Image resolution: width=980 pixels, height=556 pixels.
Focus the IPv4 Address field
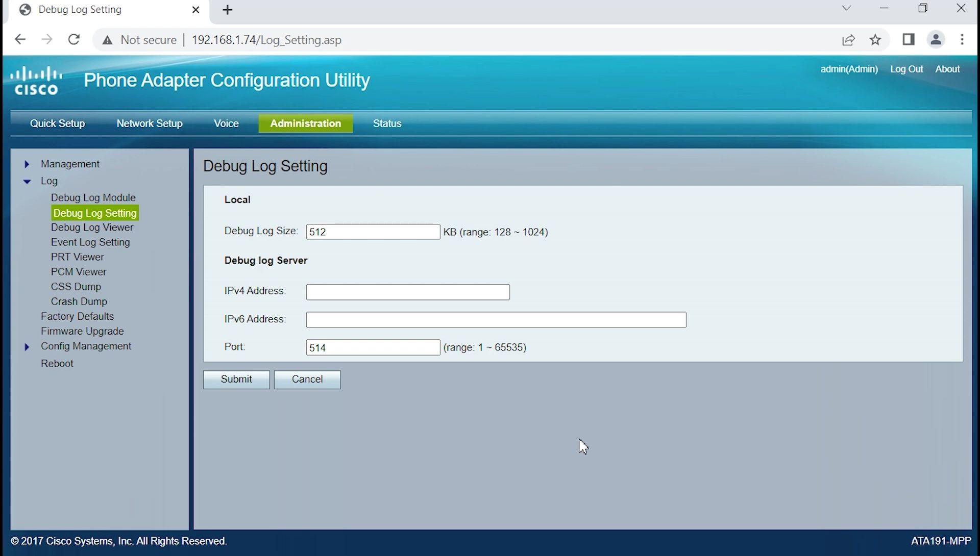[408, 292]
